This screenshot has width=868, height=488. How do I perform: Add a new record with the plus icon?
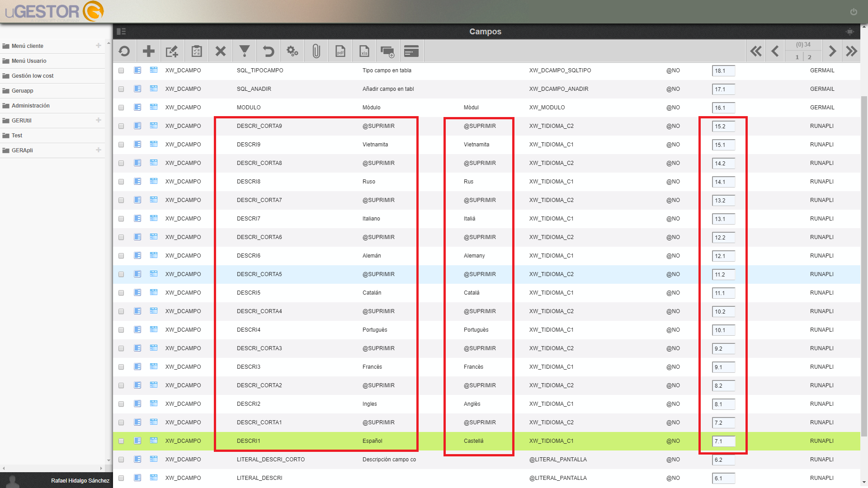[148, 51]
